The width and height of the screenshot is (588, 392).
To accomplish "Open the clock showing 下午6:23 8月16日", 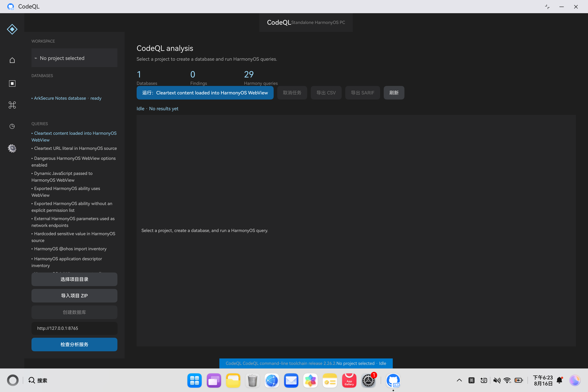I will (x=543, y=380).
